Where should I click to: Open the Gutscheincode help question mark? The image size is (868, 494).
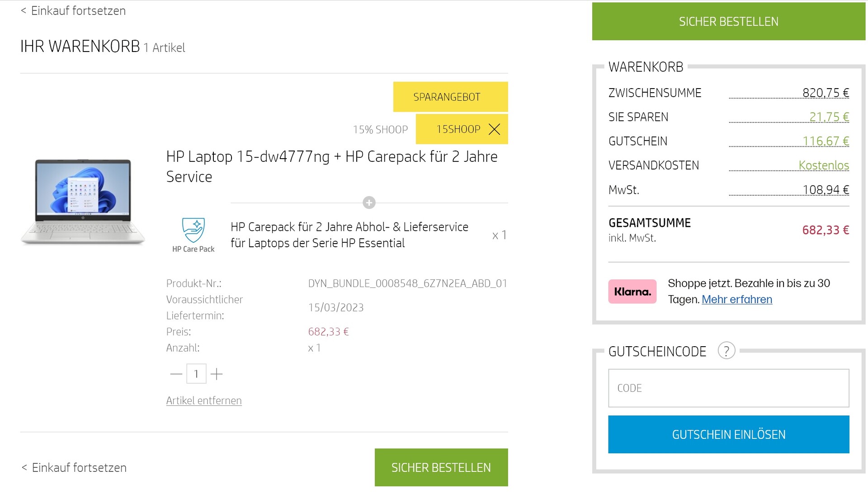coord(726,351)
